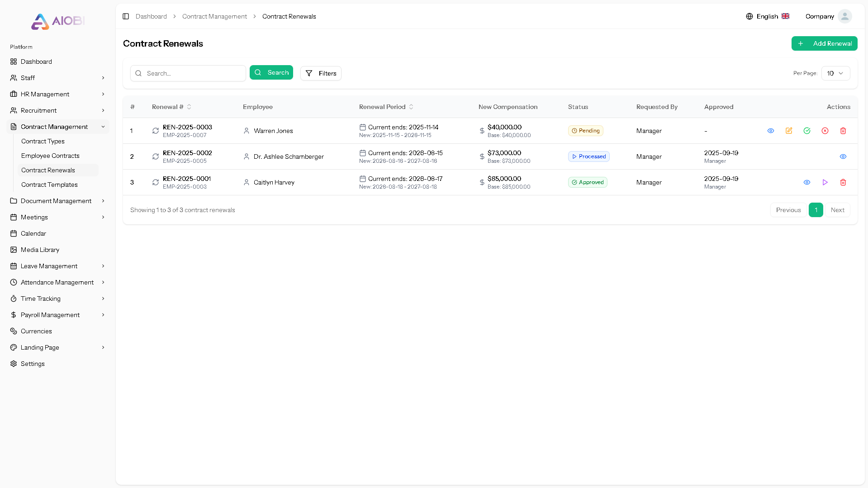The width and height of the screenshot is (868, 488).
Task: Approve renewal REN-2025-0003 with green check icon
Action: (x=807, y=131)
